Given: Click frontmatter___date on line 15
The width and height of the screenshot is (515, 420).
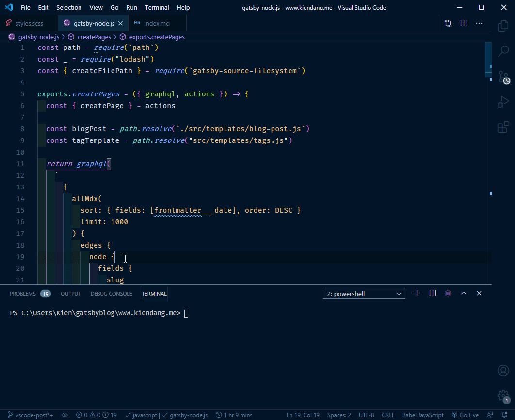Looking at the screenshot, I should [193, 210].
